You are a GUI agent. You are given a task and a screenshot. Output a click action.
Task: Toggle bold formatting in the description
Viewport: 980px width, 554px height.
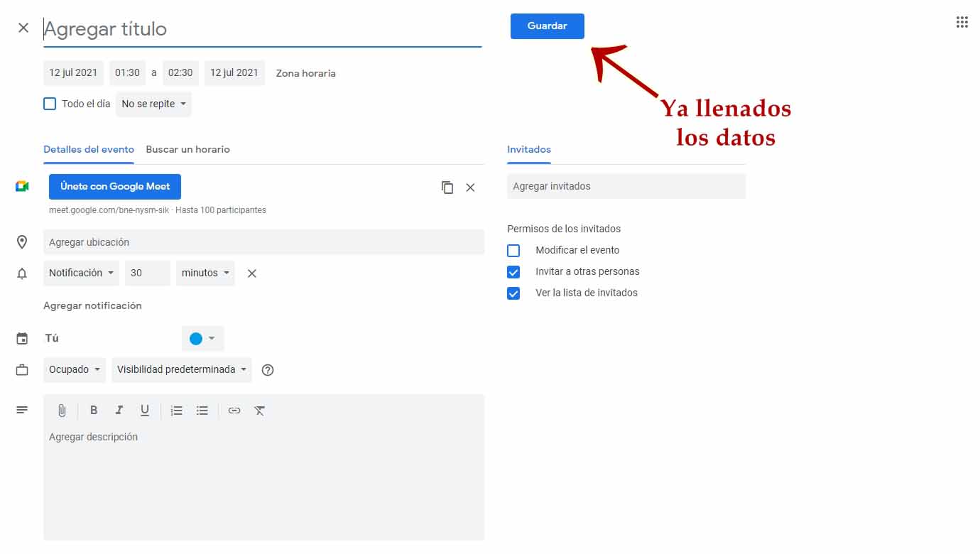coord(93,410)
